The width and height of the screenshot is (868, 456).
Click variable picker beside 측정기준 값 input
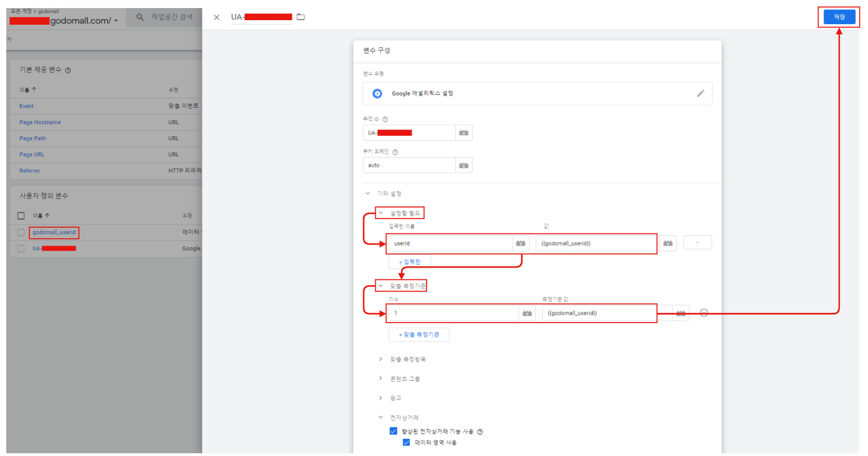tap(681, 313)
